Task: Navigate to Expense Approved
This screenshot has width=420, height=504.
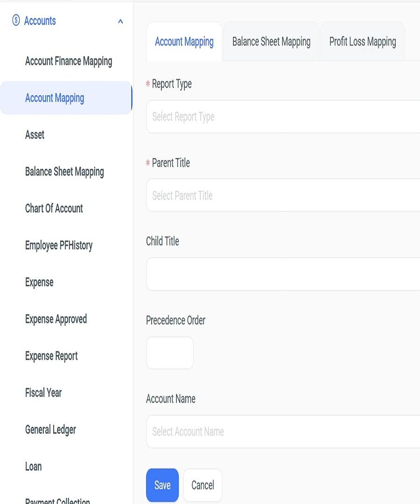Action: pyautogui.click(x=56, y=319)
